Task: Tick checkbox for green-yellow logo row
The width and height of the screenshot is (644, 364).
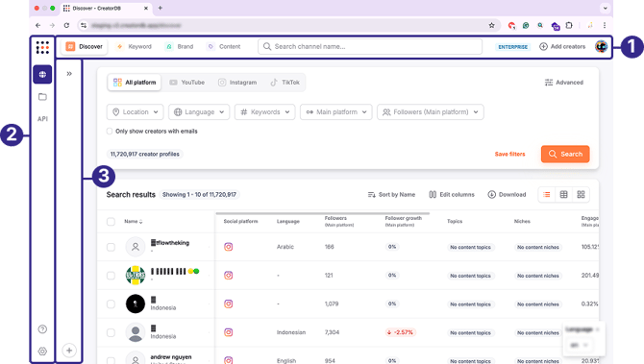Action: pos(111,276)
